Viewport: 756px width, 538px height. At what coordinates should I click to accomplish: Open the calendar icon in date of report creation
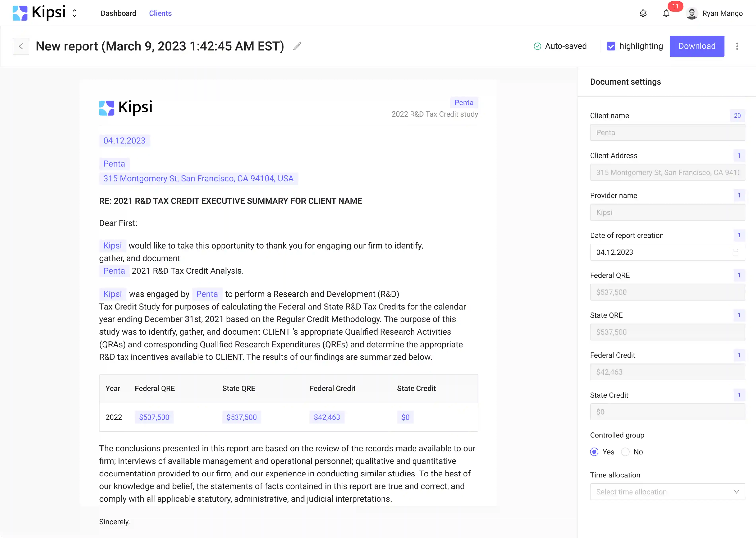[736, 252]
